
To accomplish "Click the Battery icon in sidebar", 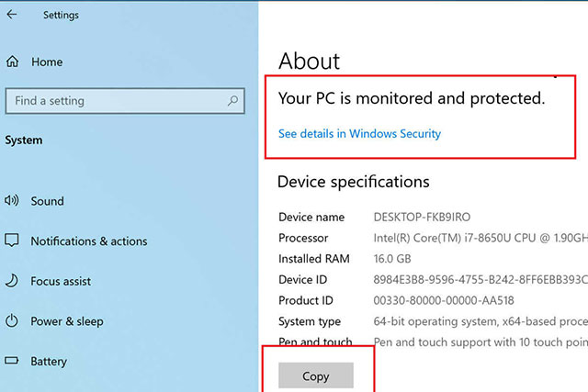I will (x=12, y=361).
